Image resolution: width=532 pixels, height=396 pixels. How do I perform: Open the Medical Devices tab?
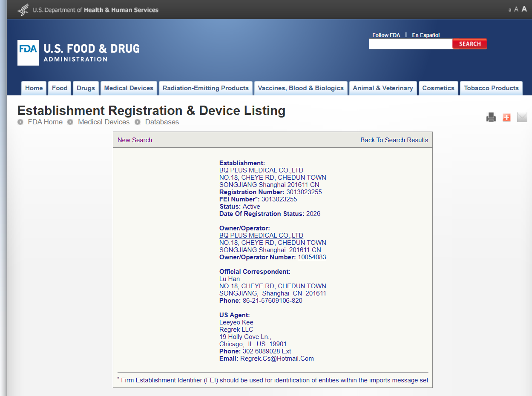pyautogui.click(x=129, y=88)
